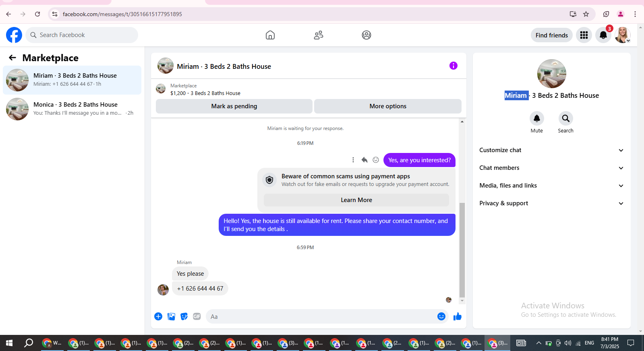644x351 pixels.
Task: Click Miriam's avatar beside phone number message
Action: (x=163, y=290)
